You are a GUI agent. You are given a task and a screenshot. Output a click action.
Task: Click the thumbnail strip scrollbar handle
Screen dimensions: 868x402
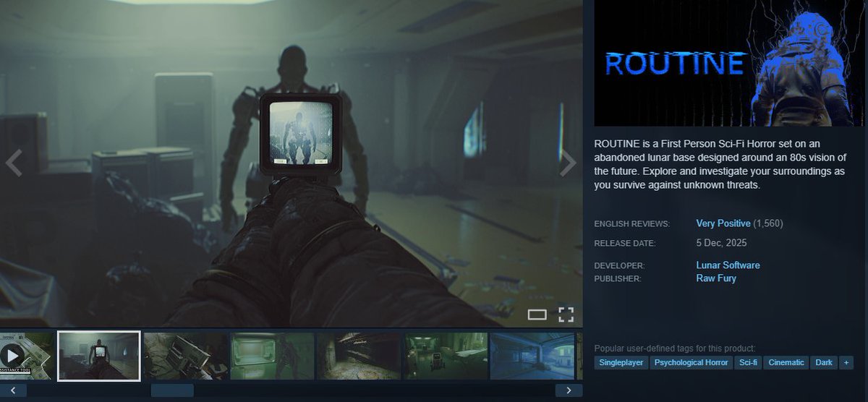[x=172, y=390]
